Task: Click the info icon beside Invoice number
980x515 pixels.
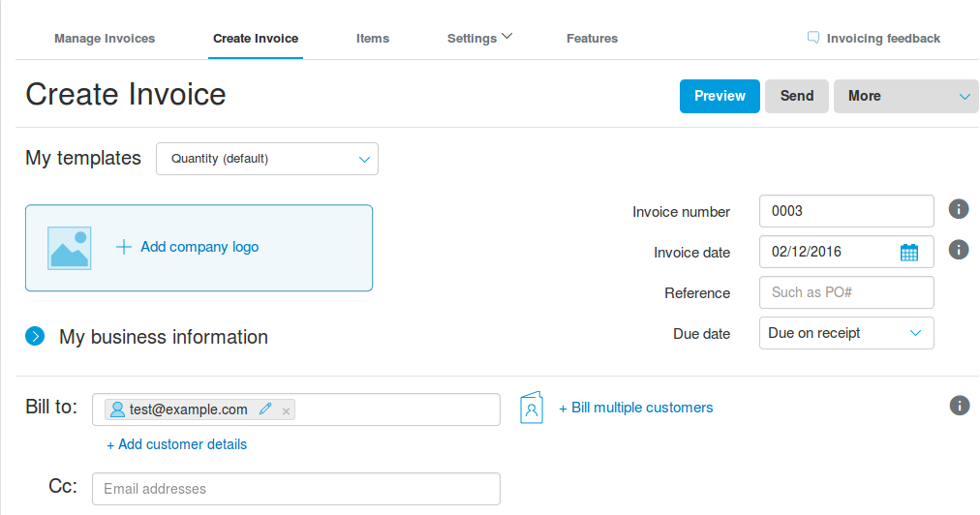Action: 959,209
